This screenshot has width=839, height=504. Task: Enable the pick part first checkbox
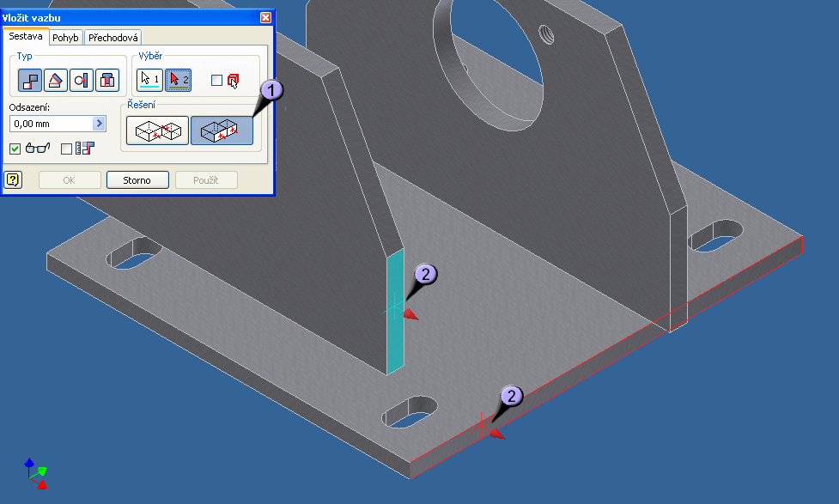(x=216, y=80)
